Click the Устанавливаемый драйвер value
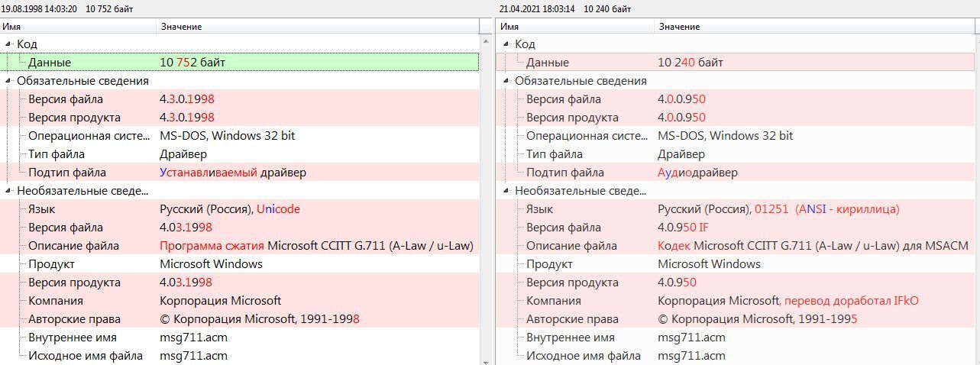This screenshot has height=365, width=980. 233,173
